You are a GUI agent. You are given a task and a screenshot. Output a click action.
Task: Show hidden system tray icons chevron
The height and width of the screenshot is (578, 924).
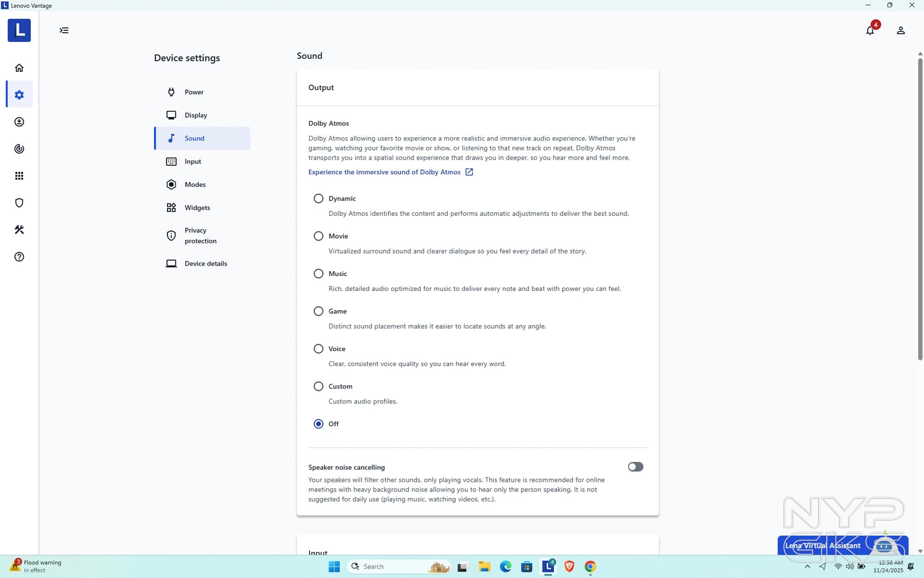tap(807, 566)
